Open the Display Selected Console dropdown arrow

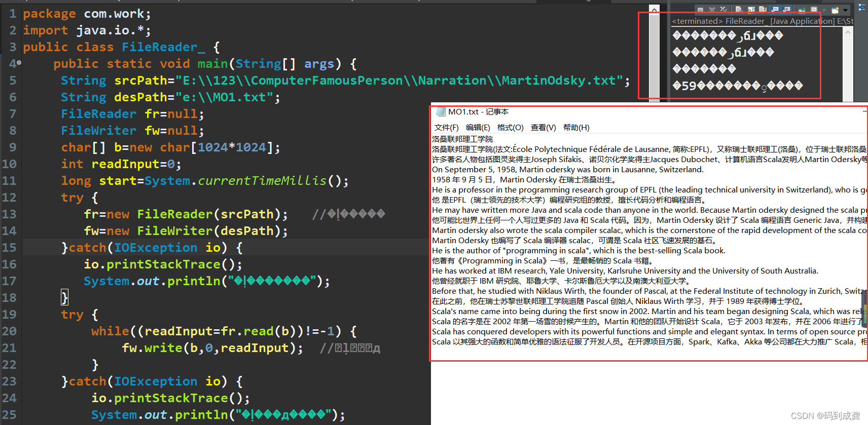824,10
